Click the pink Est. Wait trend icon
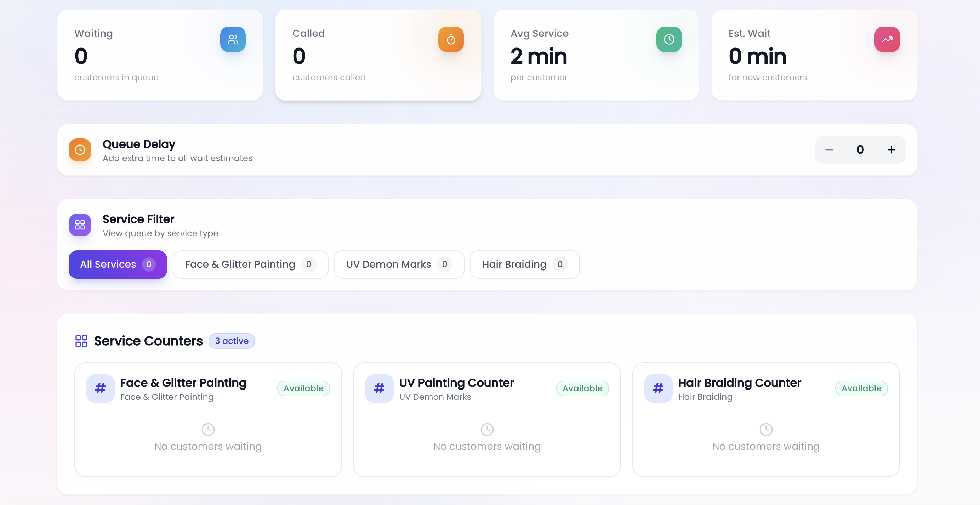Screen dimensions: 980x505 click(x=887, y=39)
